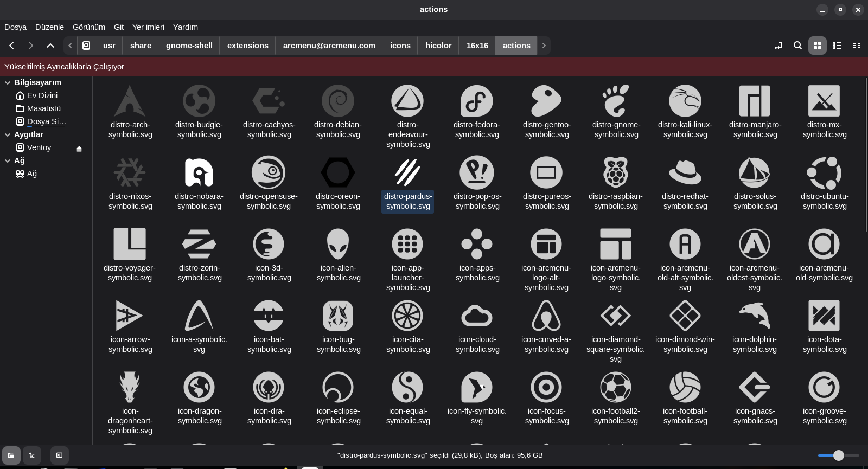Open Ev Dizini in the sidebar
This screenshot has height=469, width=868.
pyautogui.click(x=42, y=95)
